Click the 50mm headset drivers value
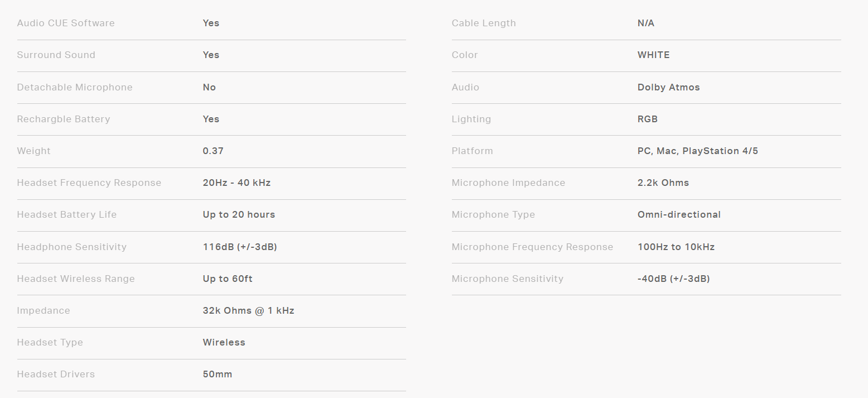Viewport: 868px width, 398px height. coord(218,375)
